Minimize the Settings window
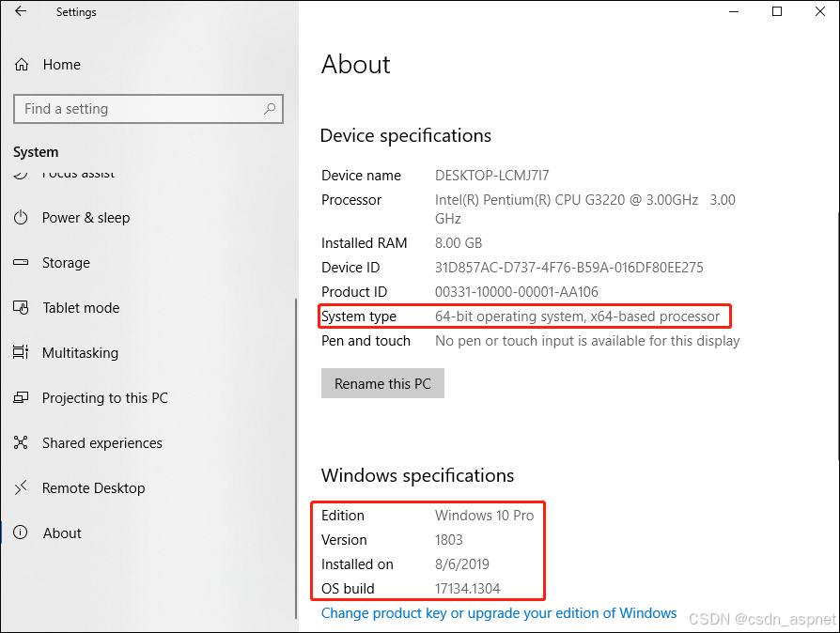 click(x=734, y=11)
